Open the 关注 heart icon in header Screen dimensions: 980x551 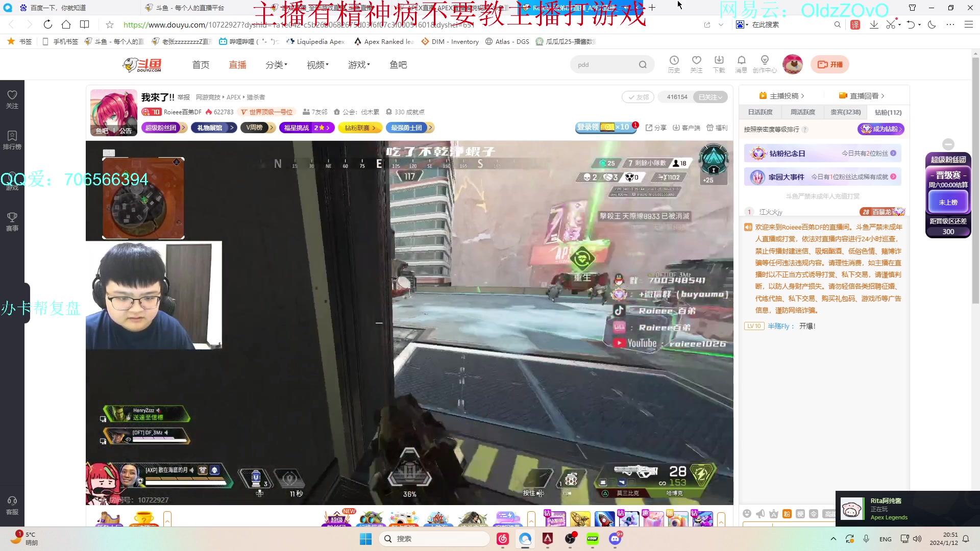(696, 64)
